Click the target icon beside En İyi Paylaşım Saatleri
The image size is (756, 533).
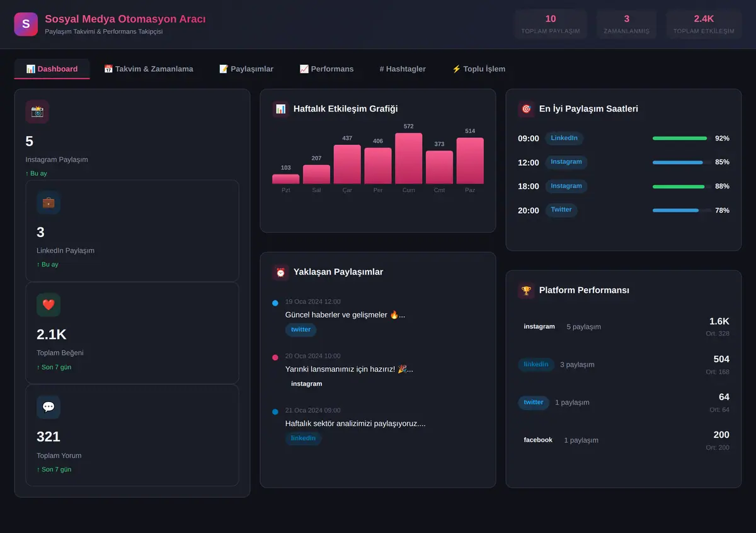point(526,109)
